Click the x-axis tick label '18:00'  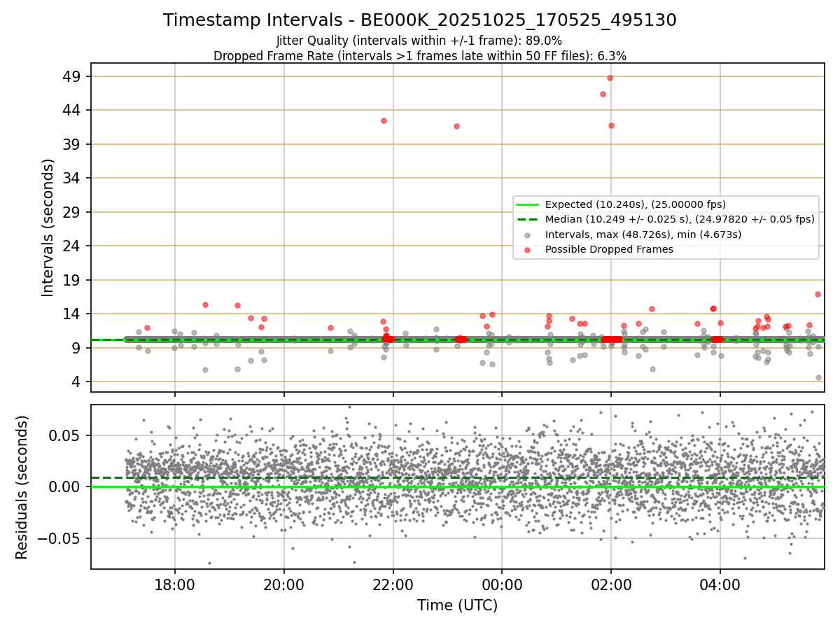click(x=175, y=584)
